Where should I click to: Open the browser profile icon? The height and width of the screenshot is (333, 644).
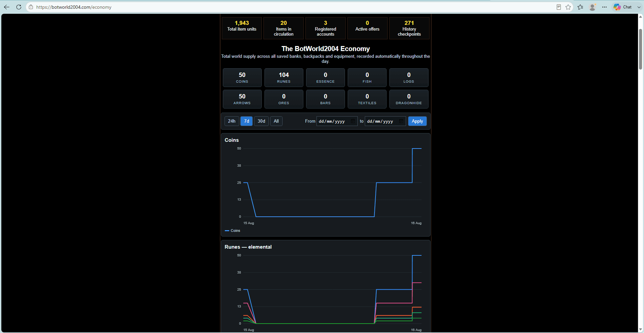(593, 7)
